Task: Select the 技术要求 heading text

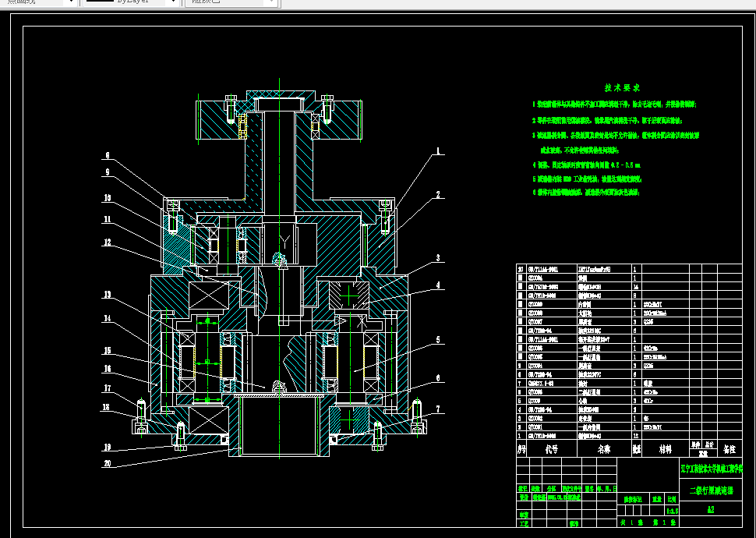Action: (622, 88)
